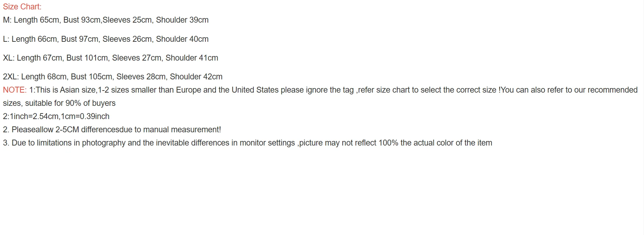Click the "M: Length 65cm" text
This screenshot has width=644, height=235.
pyautogui.click(x=31, y=20)
